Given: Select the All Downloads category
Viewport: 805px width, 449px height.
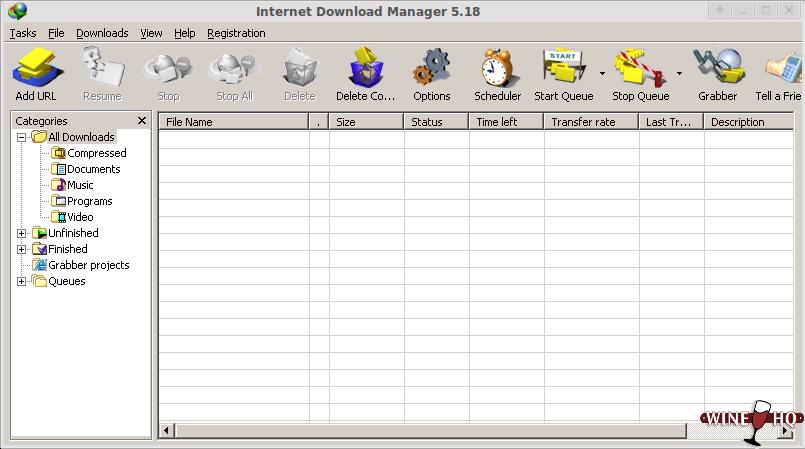Looking at the screenshot, I should (x=81, y=137).
